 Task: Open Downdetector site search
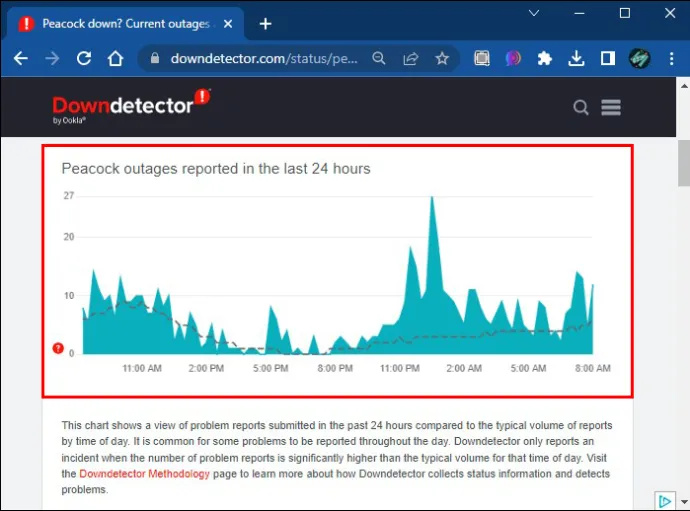tap(581, 107)
